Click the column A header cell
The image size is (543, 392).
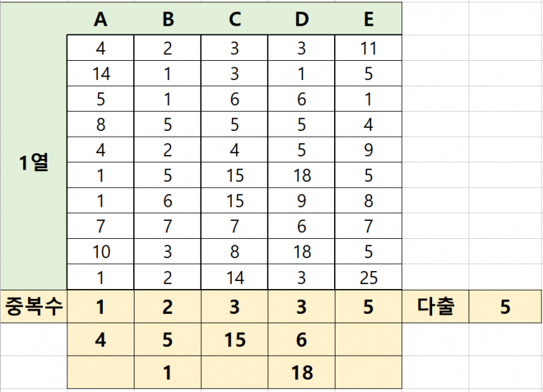click(101, 19)
